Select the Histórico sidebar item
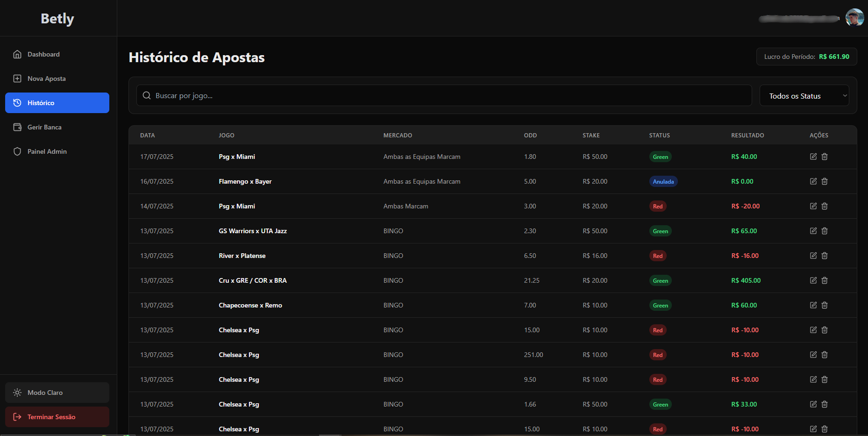The image size is (868, 436). point(57,103)
